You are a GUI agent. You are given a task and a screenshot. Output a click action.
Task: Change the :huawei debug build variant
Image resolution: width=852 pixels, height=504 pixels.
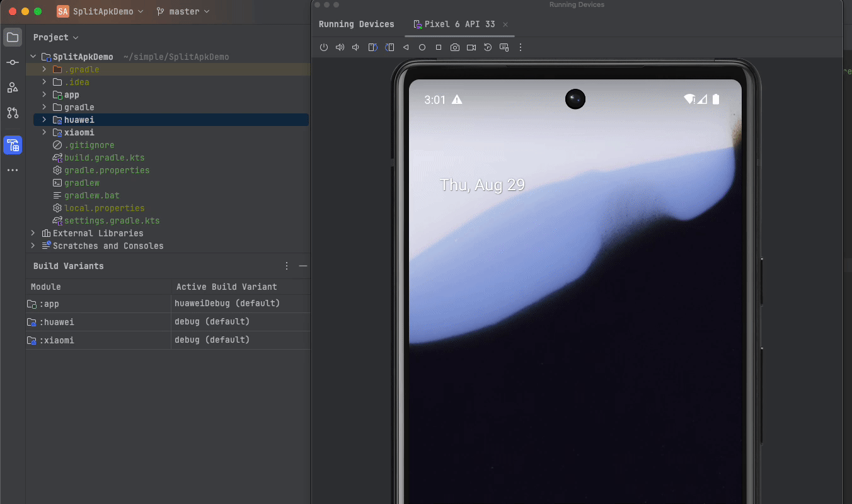[241, 322]
